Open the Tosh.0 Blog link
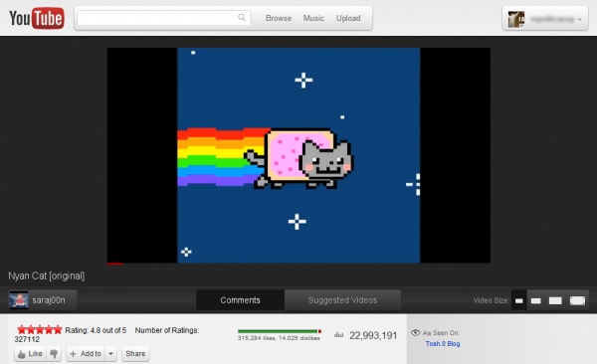Viewport: 597px width, 364px height. pyautogui.click(x=443, y=344)
